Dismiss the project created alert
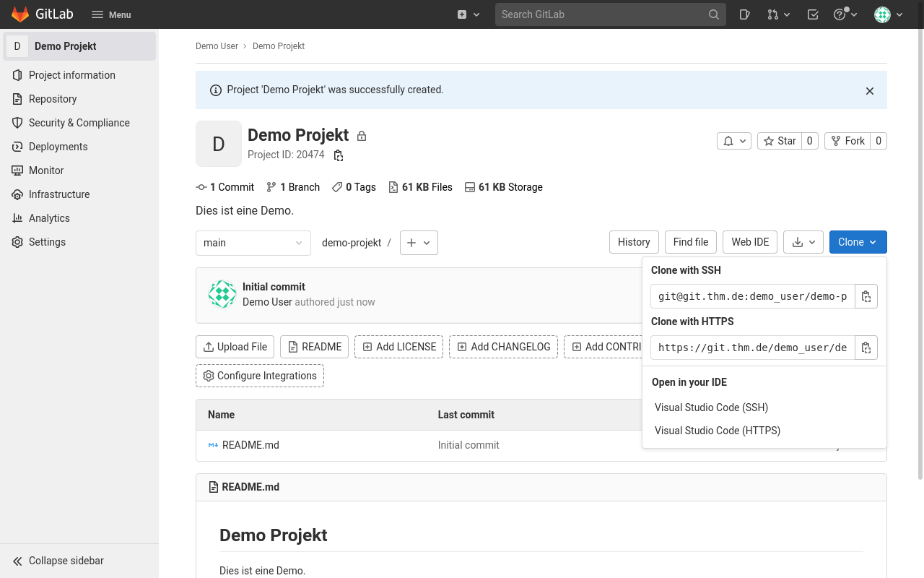Viewport: 924px width, 578px height. [870, 91]
